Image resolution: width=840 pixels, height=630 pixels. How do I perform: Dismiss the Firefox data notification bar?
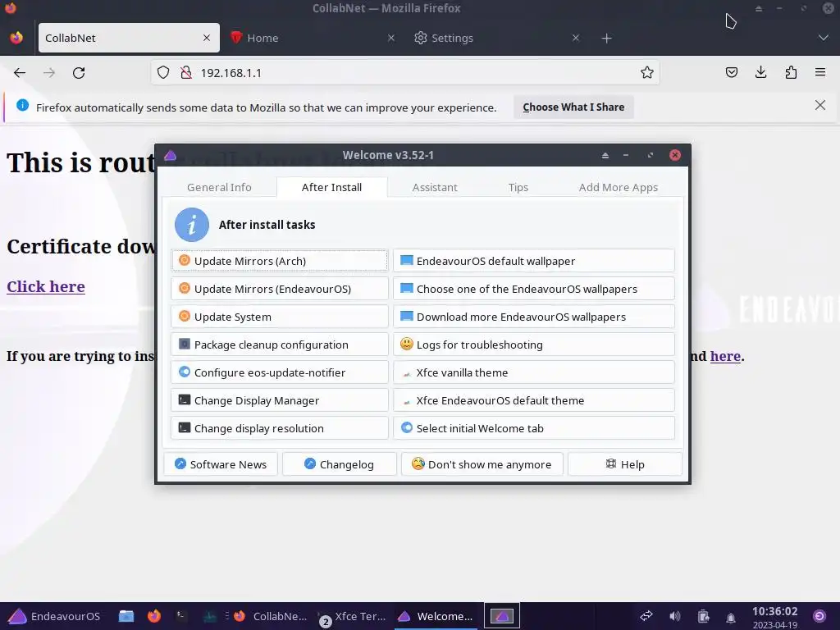click(819, 106)
